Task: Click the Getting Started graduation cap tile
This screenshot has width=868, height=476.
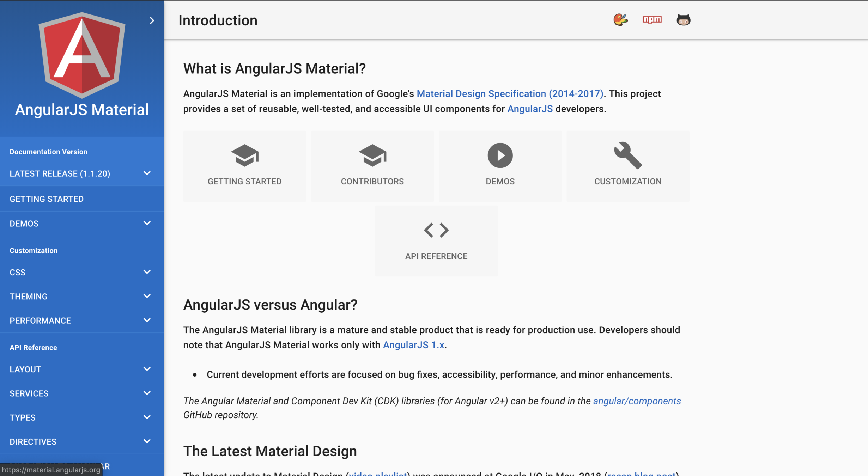Action: 244,166
